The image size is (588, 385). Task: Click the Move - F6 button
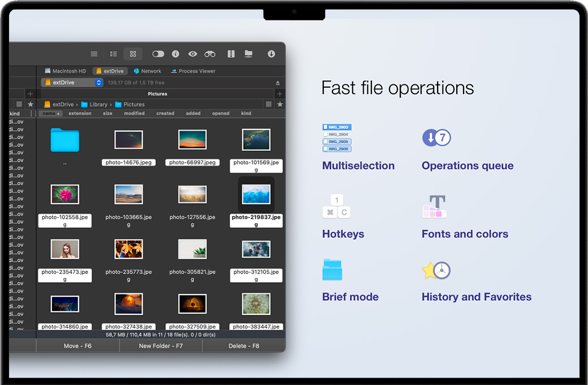coord(77,346)
